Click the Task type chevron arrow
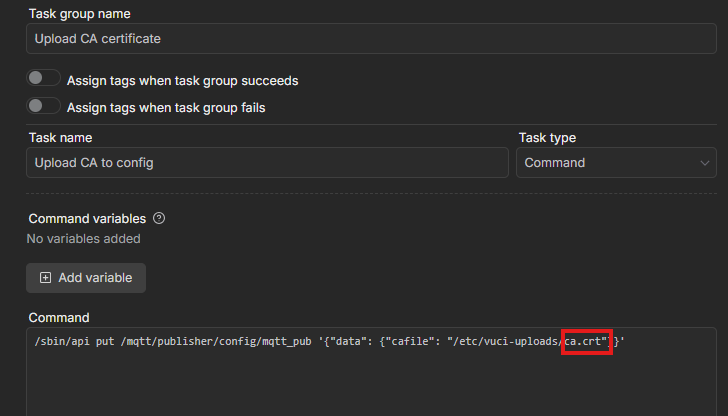 [x=705, y=163]
